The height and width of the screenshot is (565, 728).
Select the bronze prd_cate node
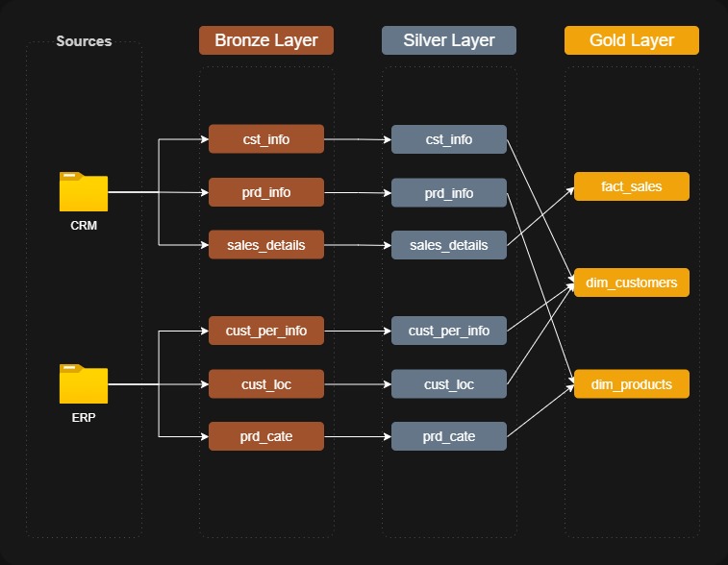[x=266, y=436]
